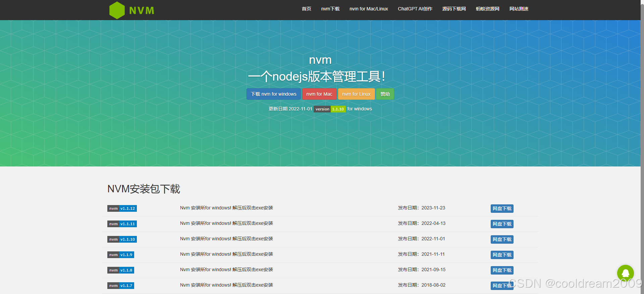644x294 pixels.
Task: Click the nvm v1.1.9 version badge
Action: 121,255
